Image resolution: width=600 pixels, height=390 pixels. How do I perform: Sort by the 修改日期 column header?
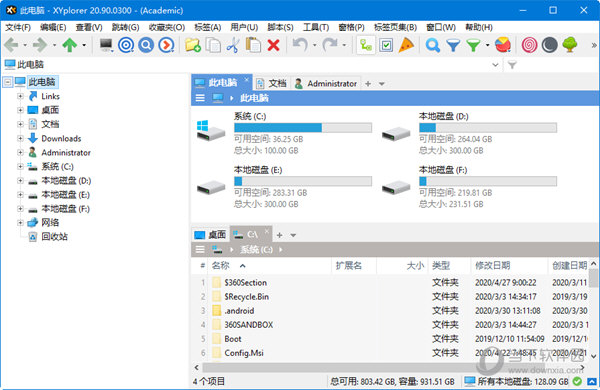click(x=492, y=265)
